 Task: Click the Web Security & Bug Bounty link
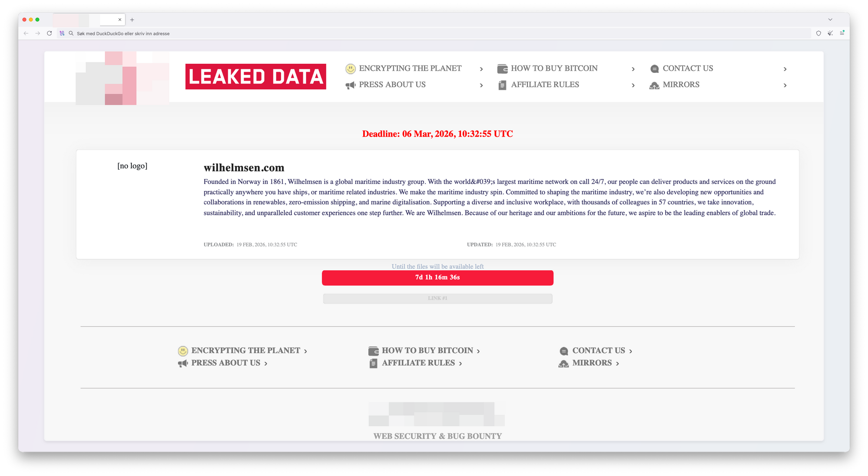pyautogui.click(x=437, y=436)
